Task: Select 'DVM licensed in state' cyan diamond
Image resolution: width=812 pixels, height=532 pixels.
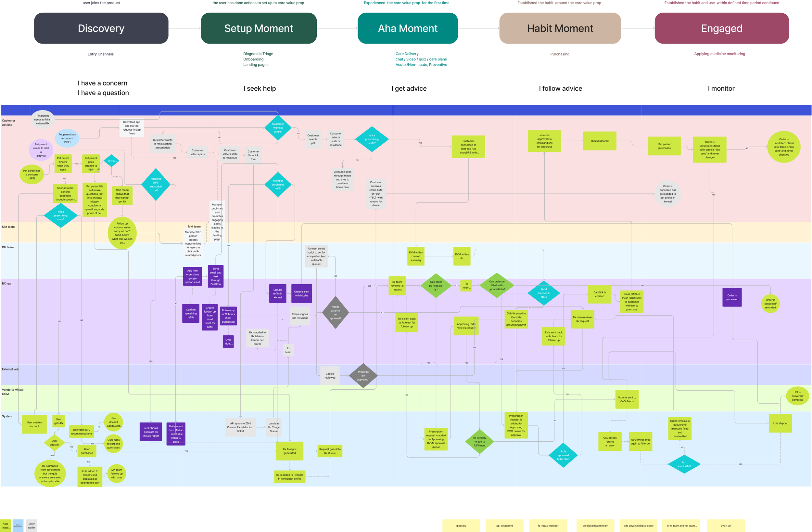Action: pyautogui.click(x=543, y=293)
